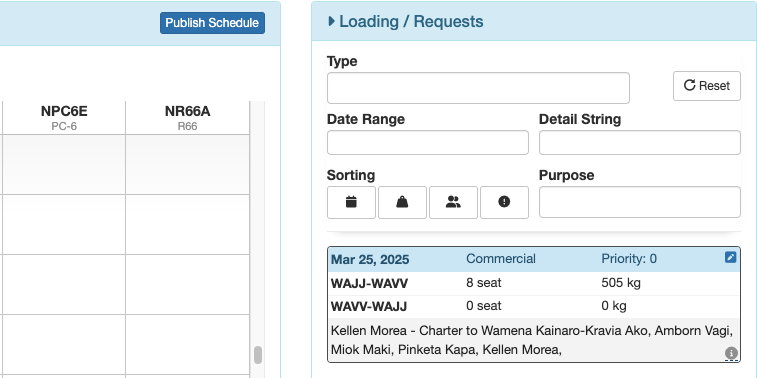Click the schedule vertical scrollbar thumb

(x=258, y=355)
